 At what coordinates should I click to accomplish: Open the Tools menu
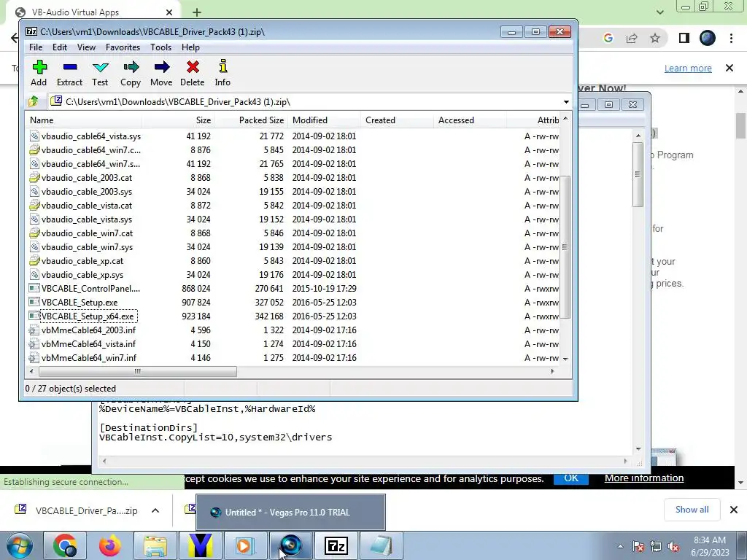[x=160, y=47]
